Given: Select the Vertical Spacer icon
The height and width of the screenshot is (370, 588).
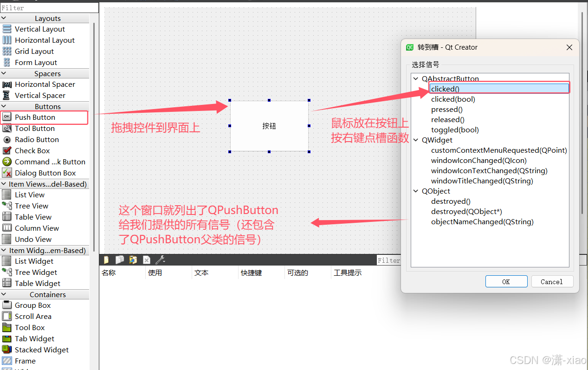Looking at the screenshot, I should 7,95.
